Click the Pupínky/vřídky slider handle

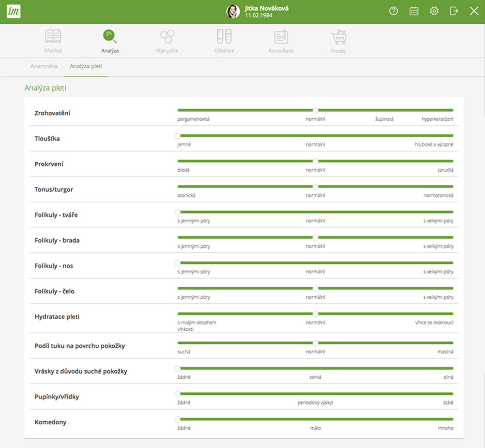click(x=177, y=394)
